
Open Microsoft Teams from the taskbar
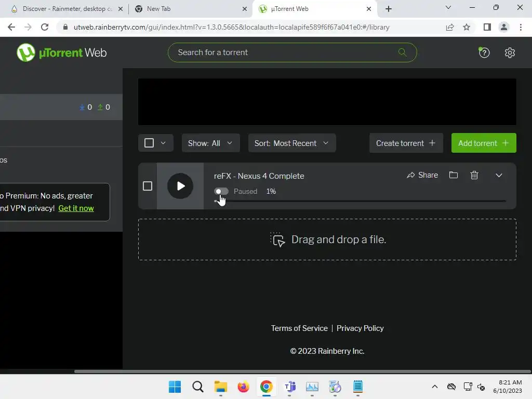pyautogui.click(x=289, y=387)
